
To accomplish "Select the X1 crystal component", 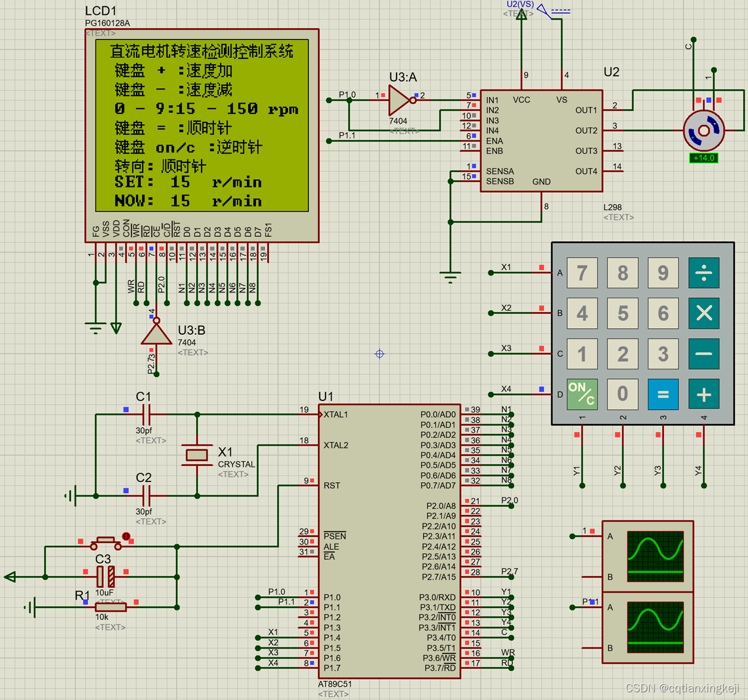I will (x=197, y=455).
